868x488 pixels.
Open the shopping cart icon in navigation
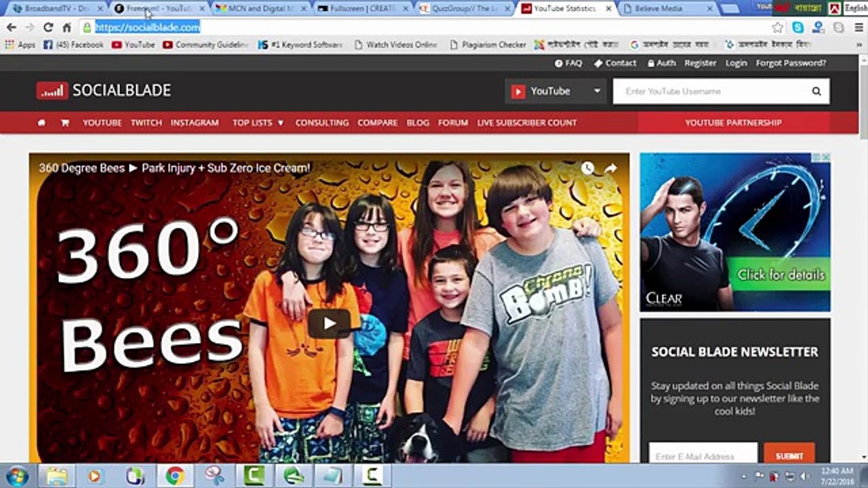(65, 123)
